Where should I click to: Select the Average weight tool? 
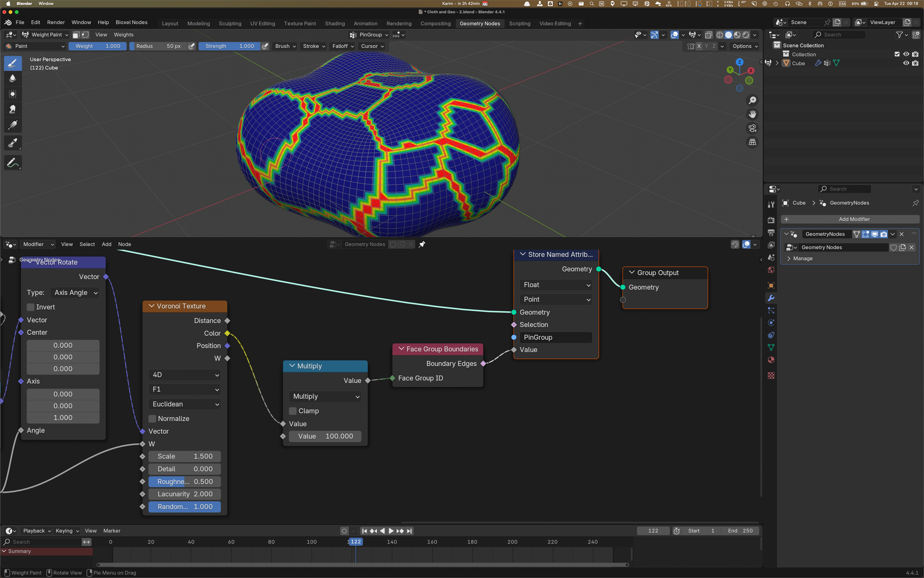[13, 94]
